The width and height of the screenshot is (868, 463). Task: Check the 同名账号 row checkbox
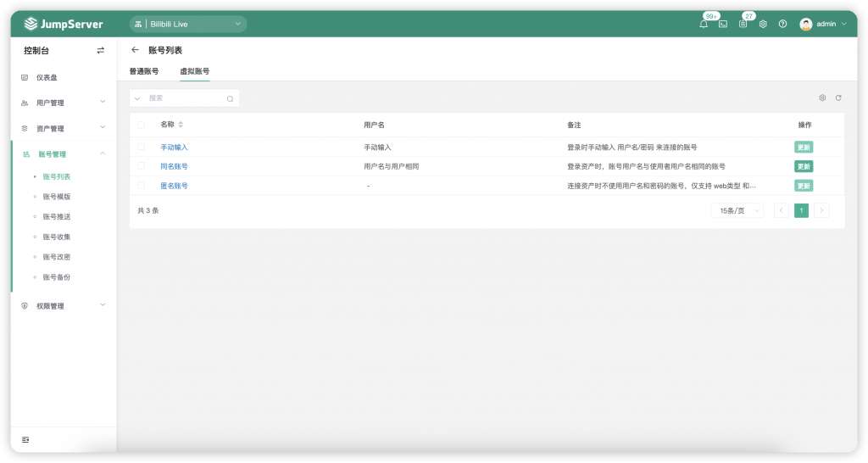pyautogui.click(x=142, y=166)
